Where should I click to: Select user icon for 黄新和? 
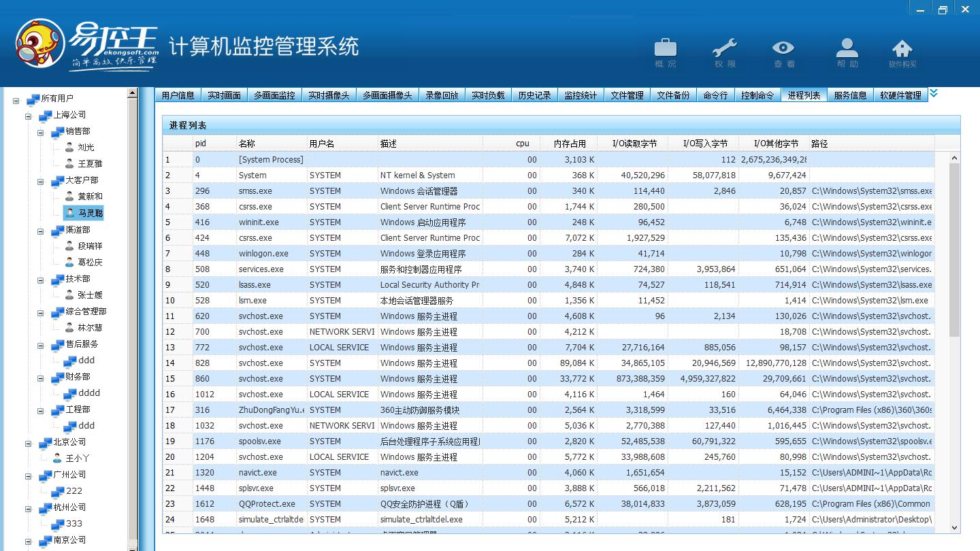[x=69, y=196]
